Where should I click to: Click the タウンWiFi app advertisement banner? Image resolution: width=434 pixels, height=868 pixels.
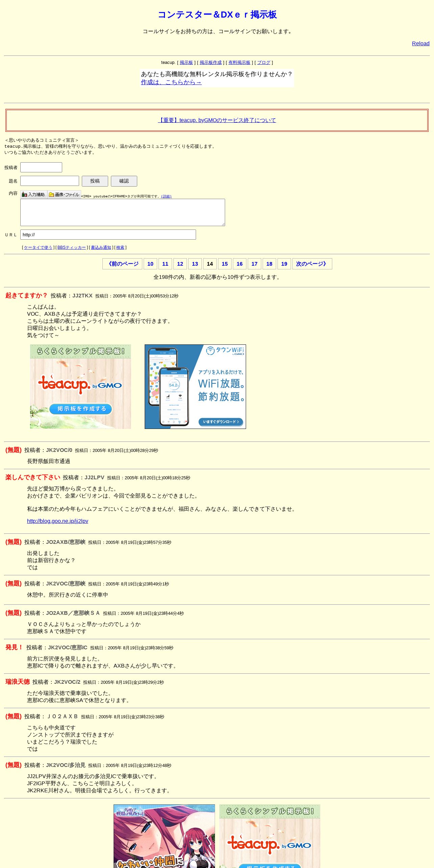tap(195, 387)
